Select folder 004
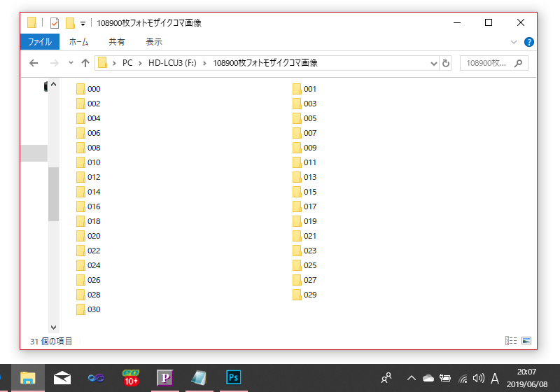Screen dimensions: 560x392 pos(88,118)
